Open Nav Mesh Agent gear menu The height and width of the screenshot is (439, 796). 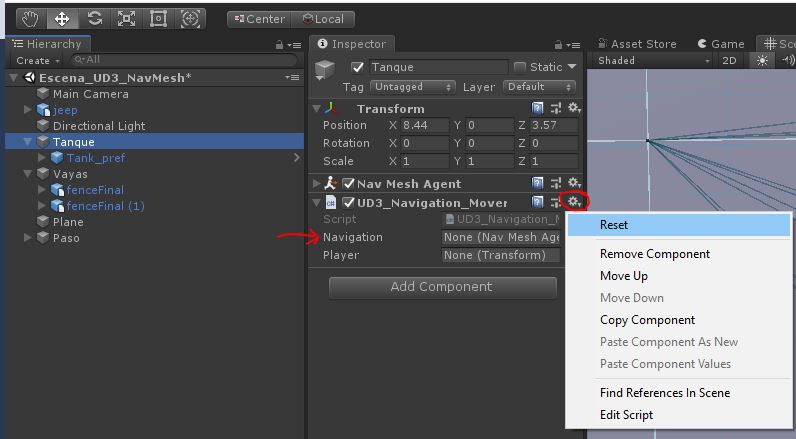point(574,183)
